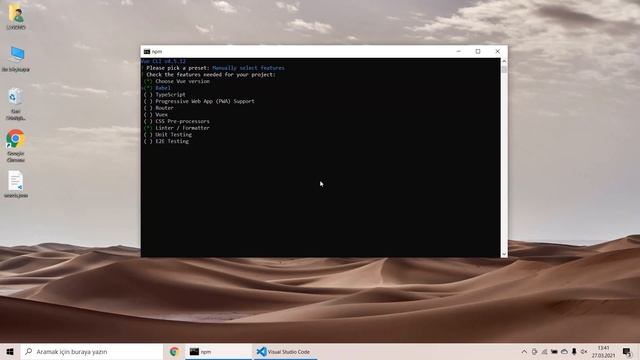This screenshot has width=640, height=360.
Task: Open the Bu bilgisayar desktop icon
Action: coord(16,59)
